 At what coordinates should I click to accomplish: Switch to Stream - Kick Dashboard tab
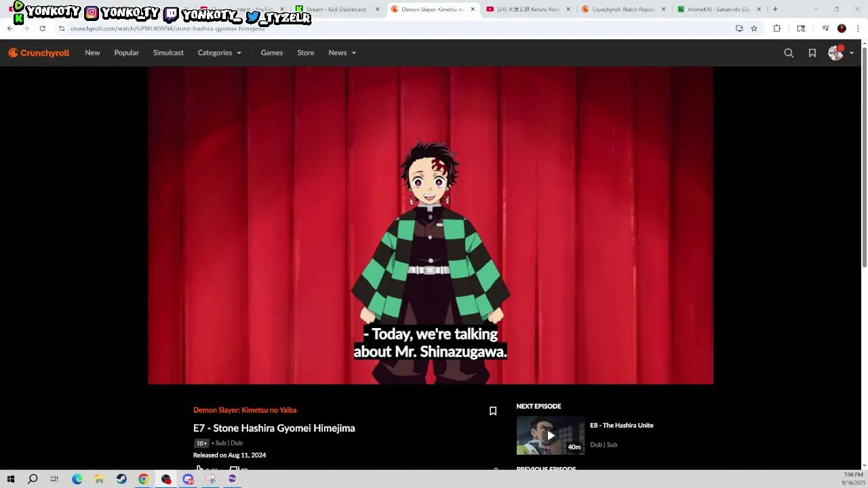pos(336,9)
